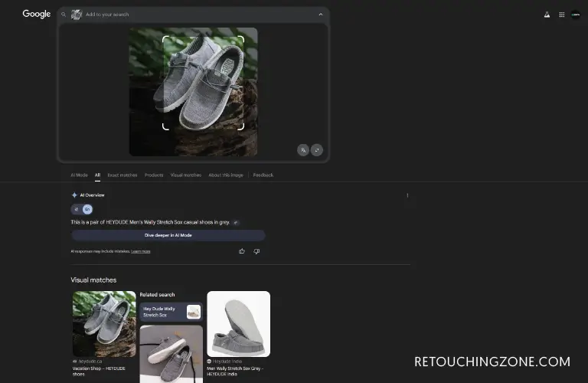Open the Google apps grid
The image size is (588, 383).
[x=561, y=15]
